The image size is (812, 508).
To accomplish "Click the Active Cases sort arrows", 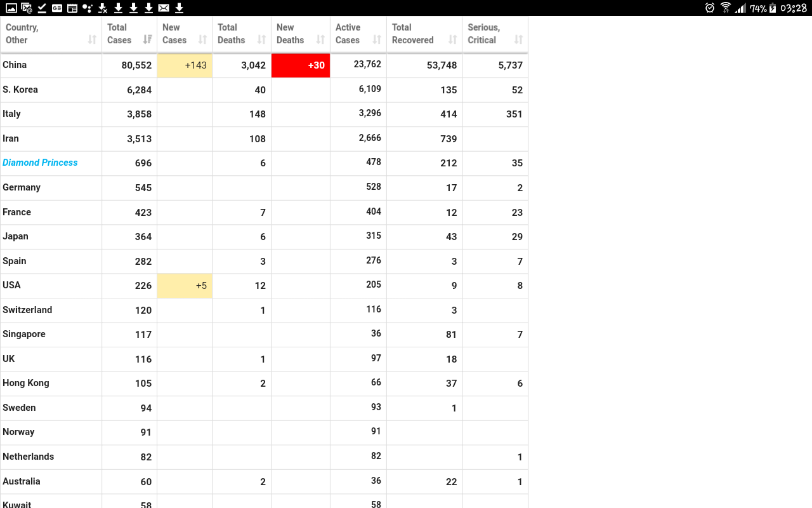I will [x=377, y=40].
